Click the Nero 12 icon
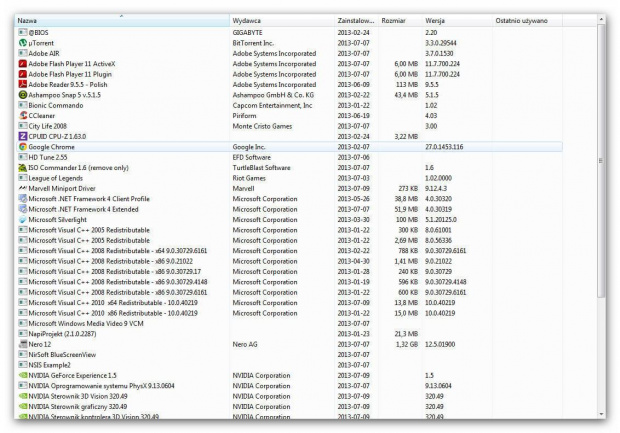620x433 pixels. [x=23, y=344]
